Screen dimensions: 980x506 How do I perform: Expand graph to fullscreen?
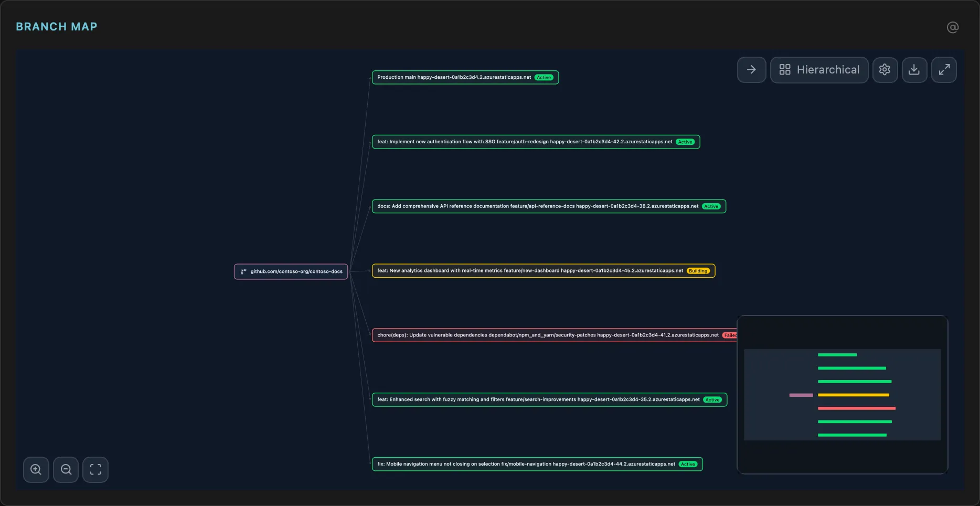pyautogui.click(x=944, y=70)
